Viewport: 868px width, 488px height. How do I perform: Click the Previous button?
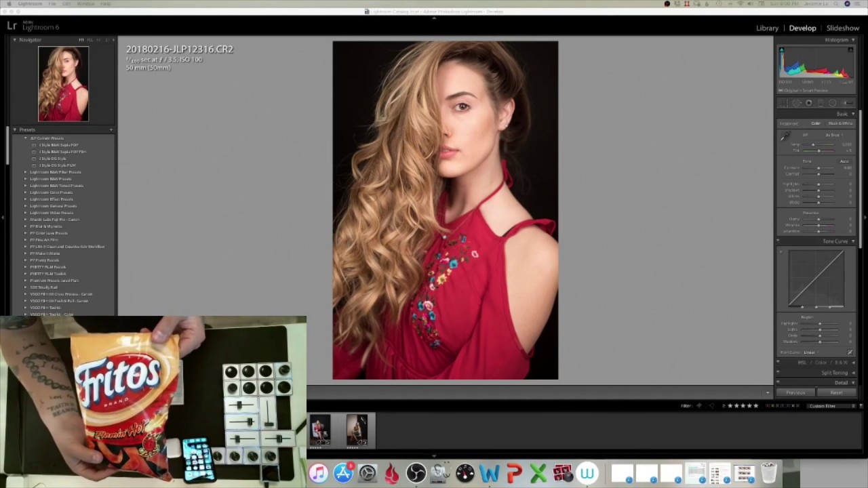(795, 392)
